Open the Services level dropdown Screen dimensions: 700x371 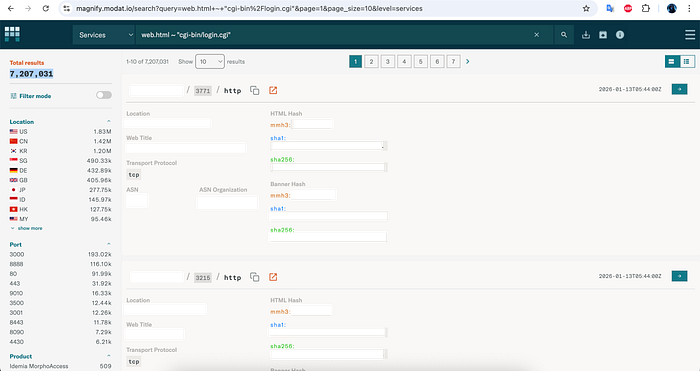[104, 35]
